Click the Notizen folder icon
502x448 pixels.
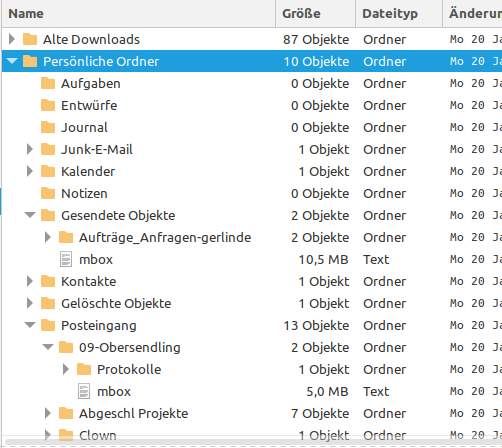48,193
